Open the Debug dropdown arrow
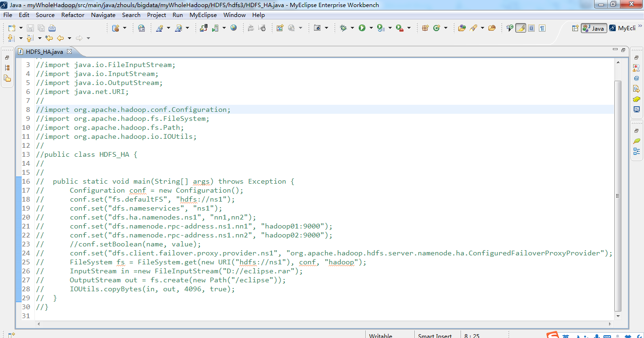This screenshot has height=338, width=644. click(352, 28)
